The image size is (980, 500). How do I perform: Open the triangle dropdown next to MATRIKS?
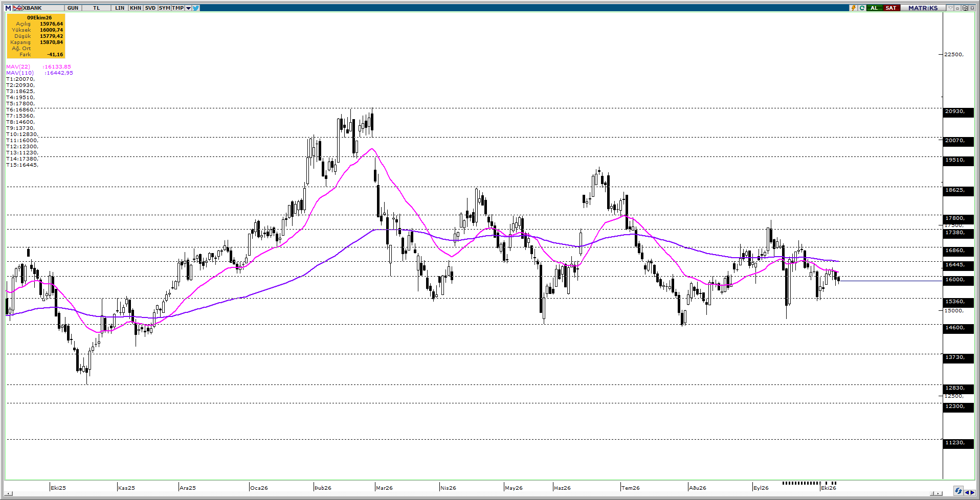tap(950, 8)
